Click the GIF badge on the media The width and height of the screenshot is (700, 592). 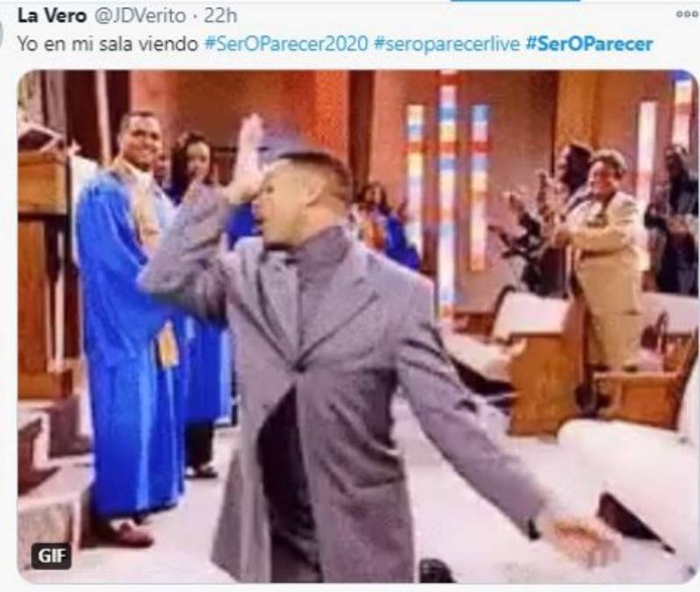(51, 555)
